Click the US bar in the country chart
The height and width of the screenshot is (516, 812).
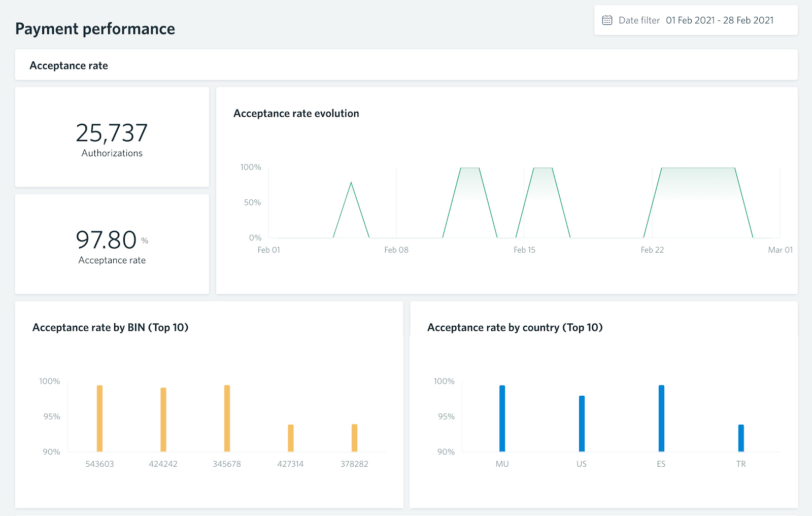tap(581, 424)
